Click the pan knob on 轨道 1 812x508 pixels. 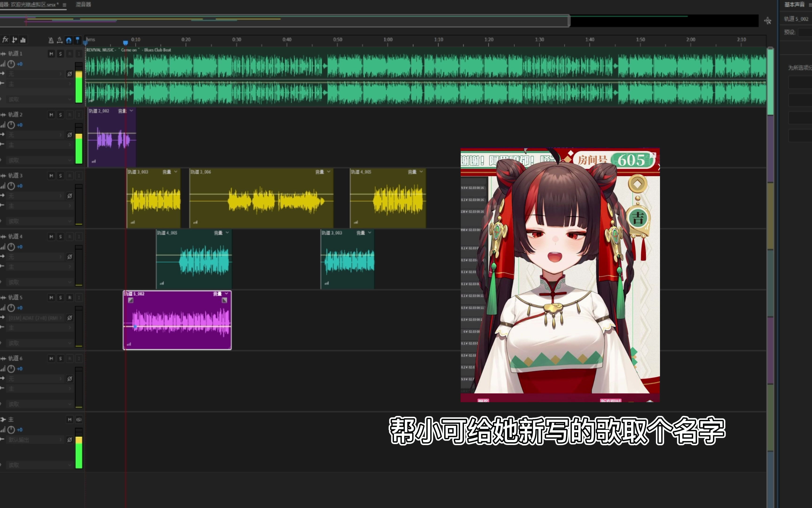(11, 64)
